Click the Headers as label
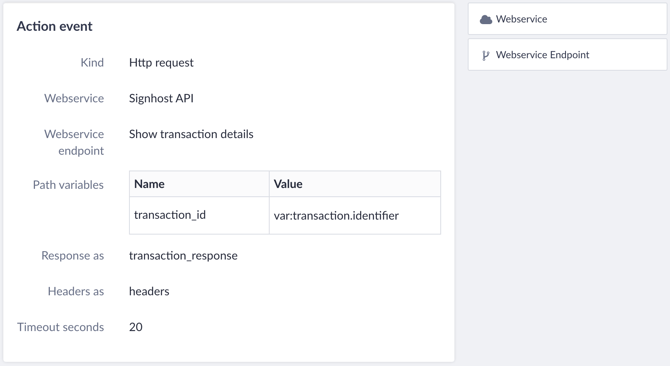This screenshot has width=670, height=366. 76,291
